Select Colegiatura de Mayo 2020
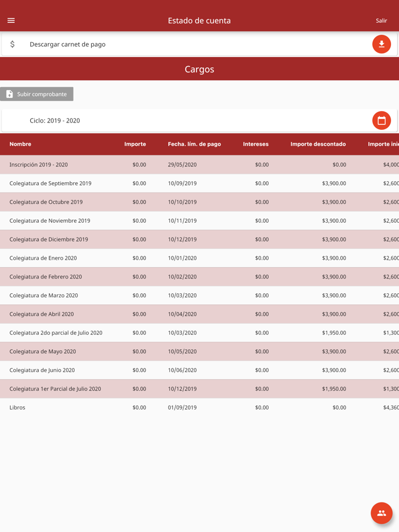 click(x=199, y=351)
